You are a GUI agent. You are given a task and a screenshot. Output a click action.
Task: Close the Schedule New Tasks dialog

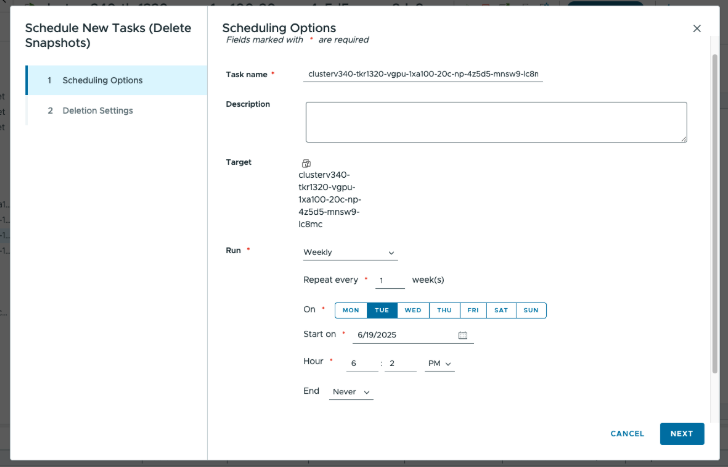(x=697, y=29)
